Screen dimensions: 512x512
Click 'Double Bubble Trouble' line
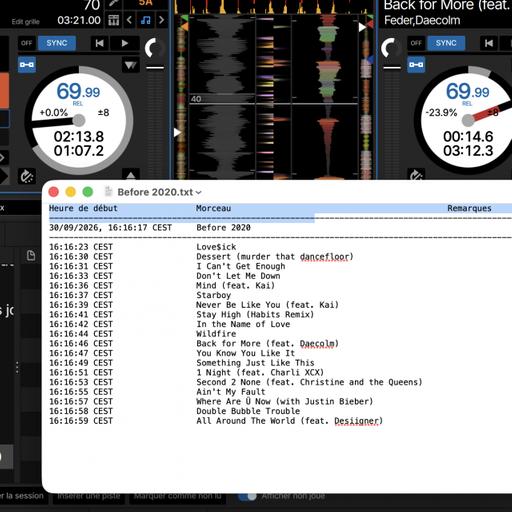tap(248, 411)
